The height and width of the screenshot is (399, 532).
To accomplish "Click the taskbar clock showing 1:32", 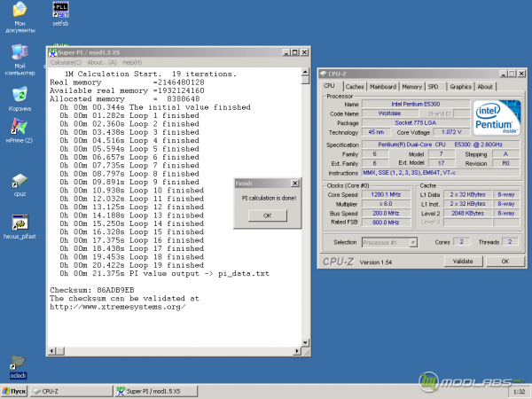I will (x=519, y=392).
